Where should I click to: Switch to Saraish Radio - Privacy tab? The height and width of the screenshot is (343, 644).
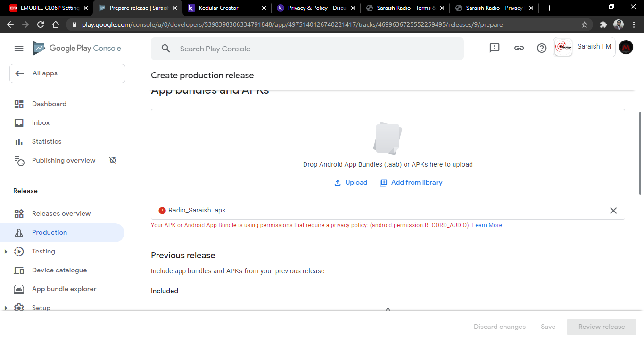[495, 8]
